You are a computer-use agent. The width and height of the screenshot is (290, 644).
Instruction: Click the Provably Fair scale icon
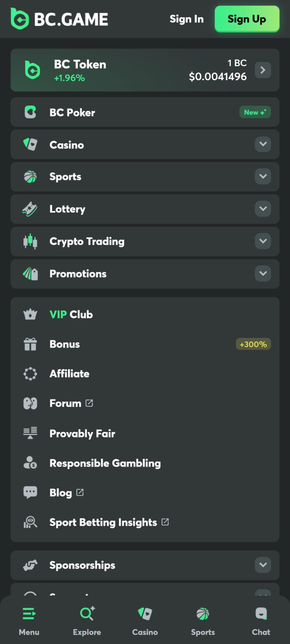pos(30,433)
